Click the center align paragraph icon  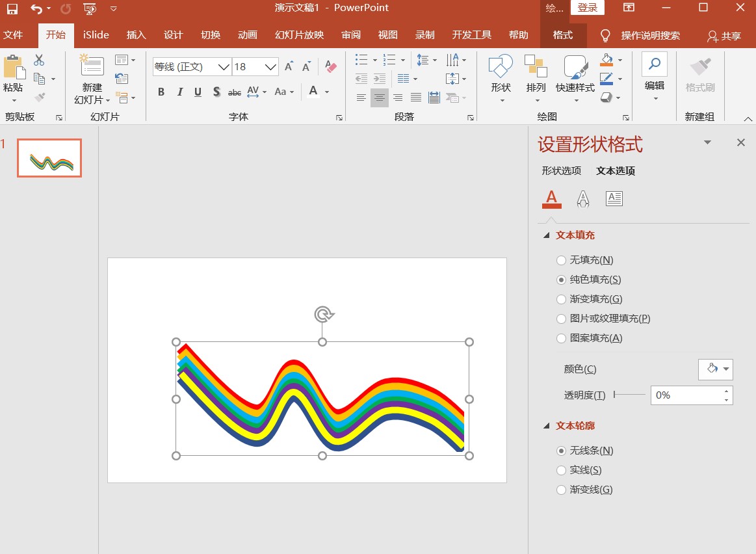tap(380, 98)
